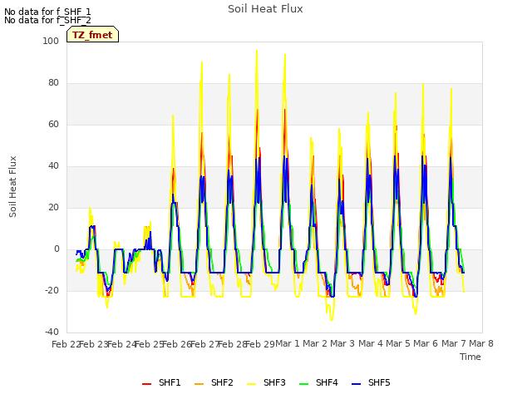Click the Mar 8 x-axis tick label
532x399 pixels.
point(481,343)
